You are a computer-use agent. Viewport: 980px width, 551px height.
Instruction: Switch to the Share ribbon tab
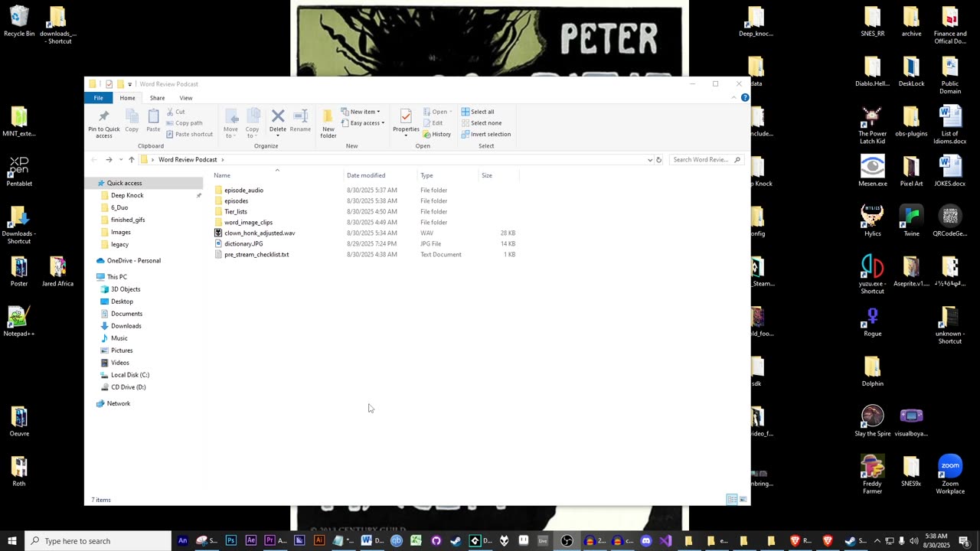pos(157,98)
